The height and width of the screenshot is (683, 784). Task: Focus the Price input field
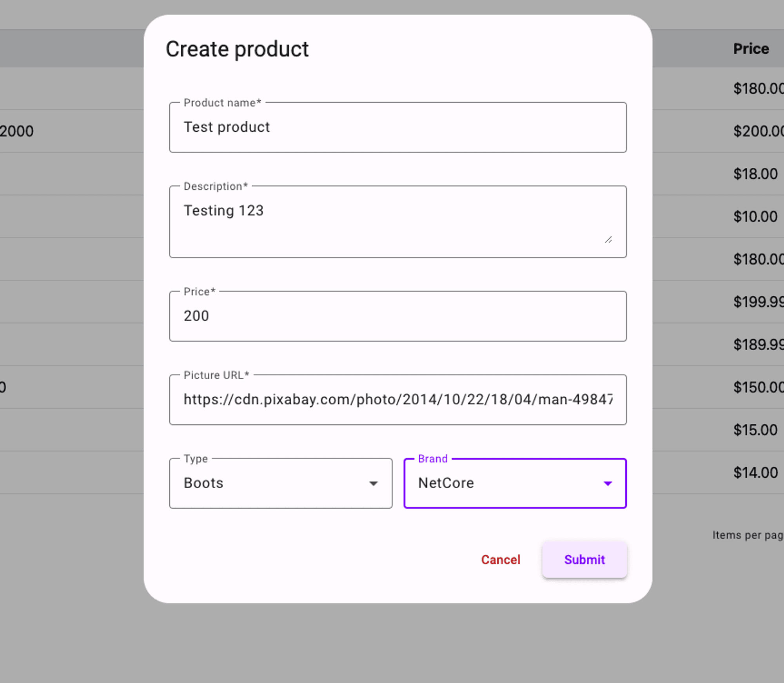coord(397,316)
